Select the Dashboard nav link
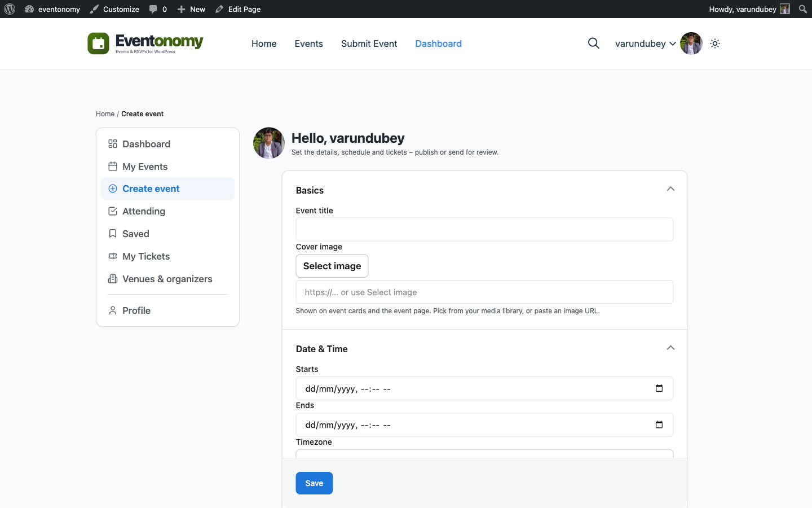The height and width of the screenshot is (508, 812). coord(438,43)
